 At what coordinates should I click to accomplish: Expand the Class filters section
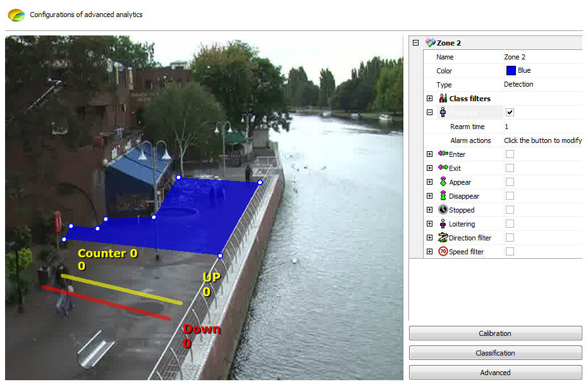429,99
